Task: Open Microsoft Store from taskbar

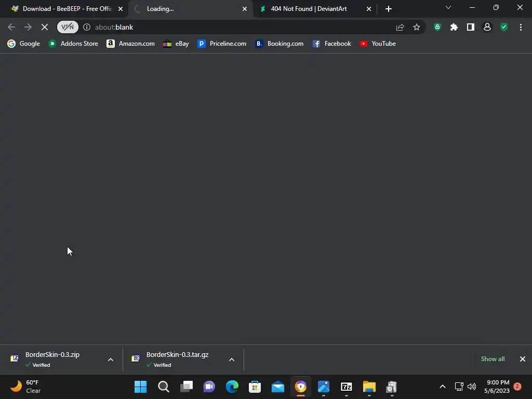Action: tap(255, 387)
